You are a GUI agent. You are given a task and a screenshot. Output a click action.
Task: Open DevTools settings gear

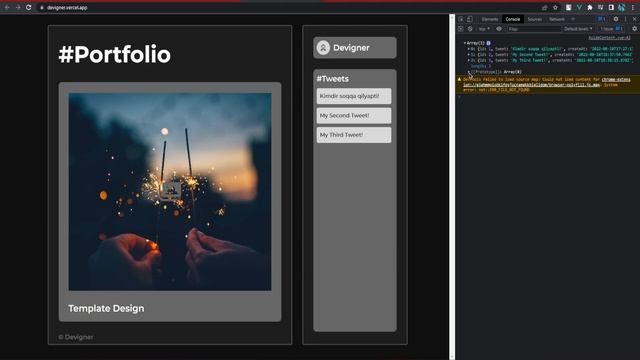click(616, 19)
